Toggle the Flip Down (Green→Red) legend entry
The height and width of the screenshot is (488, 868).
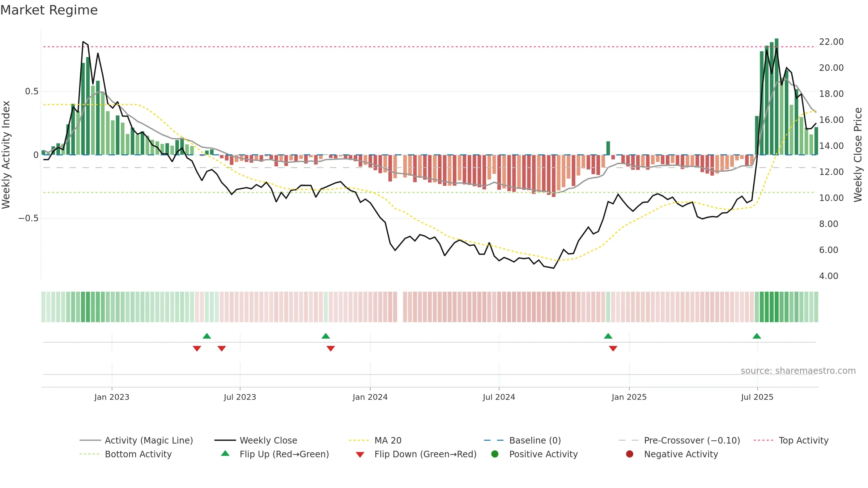click(416, 454)
